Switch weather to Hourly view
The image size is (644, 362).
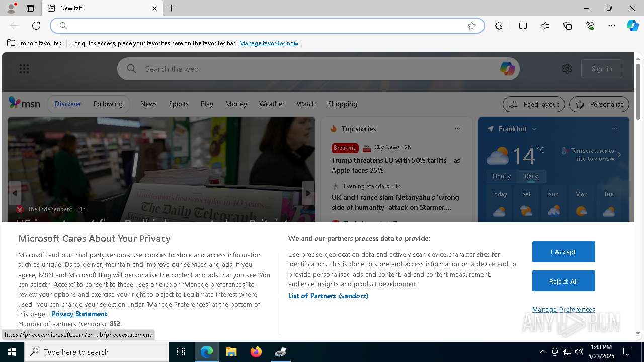(x=502, y=176)
